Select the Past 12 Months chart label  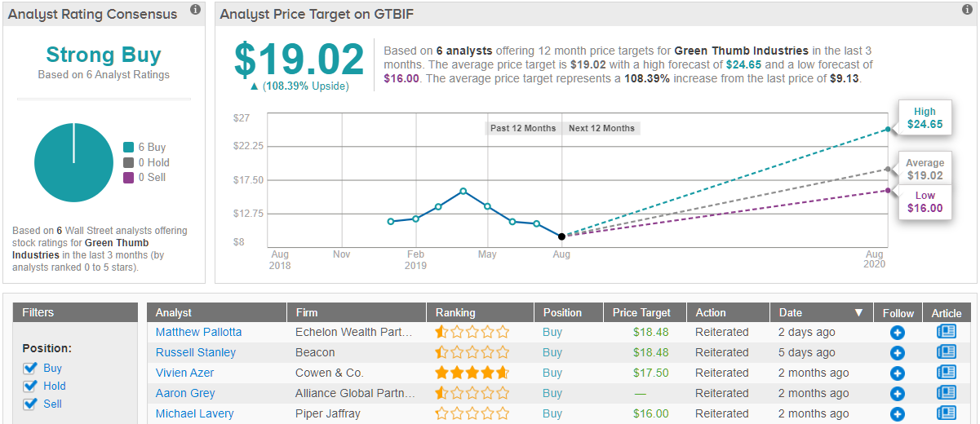click(x=522, y=128)
